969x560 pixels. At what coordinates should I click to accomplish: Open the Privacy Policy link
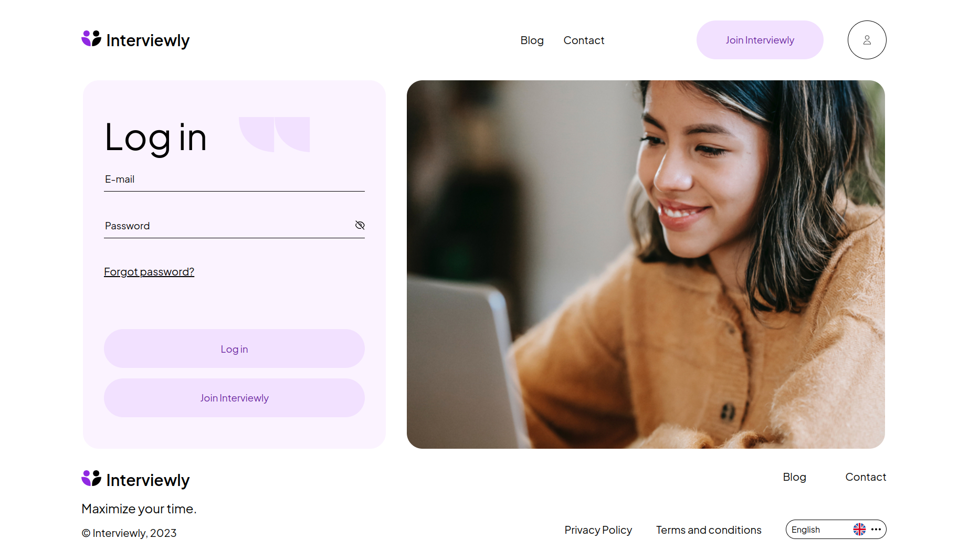[598, 530]
